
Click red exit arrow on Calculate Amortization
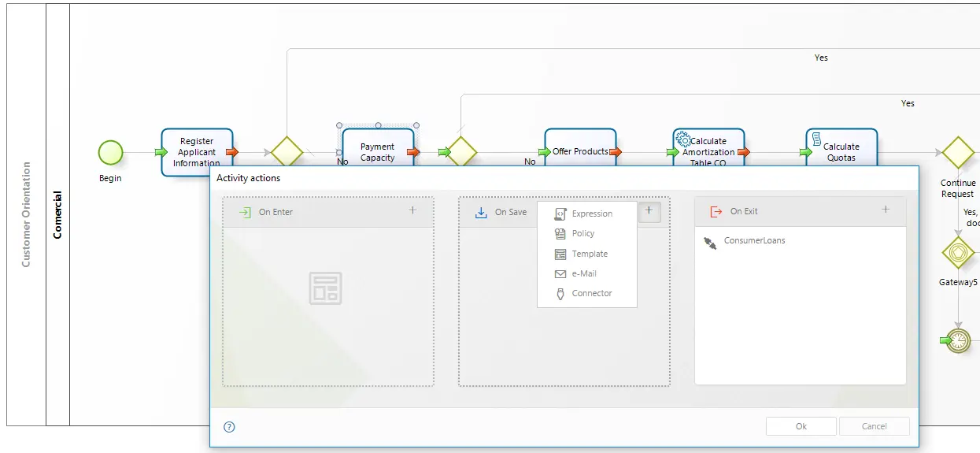click(744, 152)
